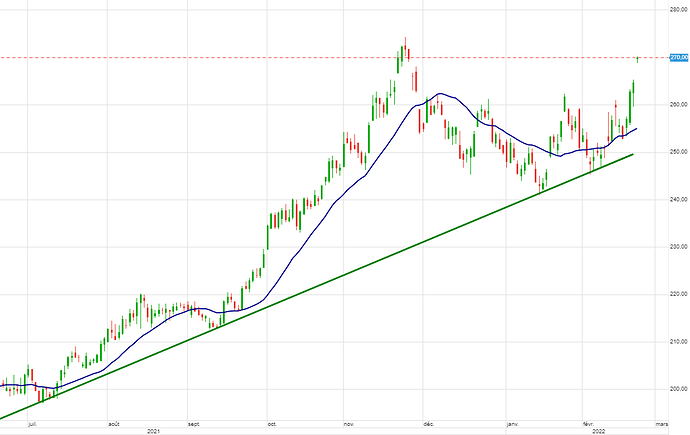This screenshot has height=435, width=690.
Task: Click the 200.00 price axis label
Action: tap(677, 389)
